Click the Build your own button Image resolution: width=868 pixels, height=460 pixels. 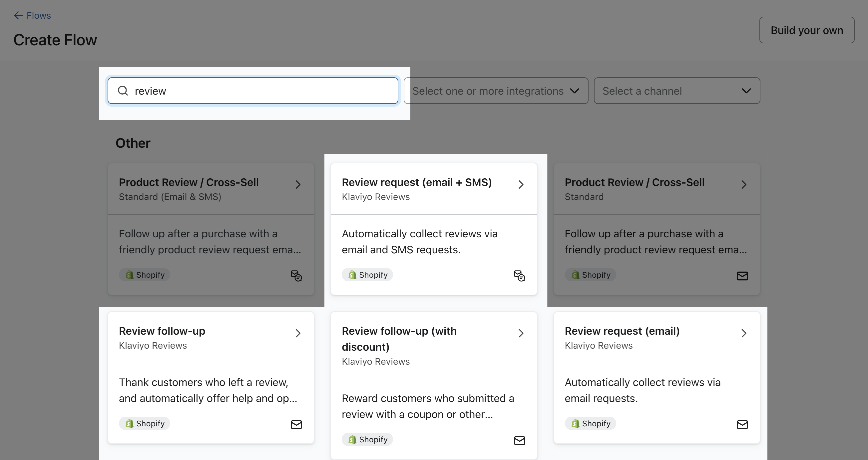tap(806, 29)
